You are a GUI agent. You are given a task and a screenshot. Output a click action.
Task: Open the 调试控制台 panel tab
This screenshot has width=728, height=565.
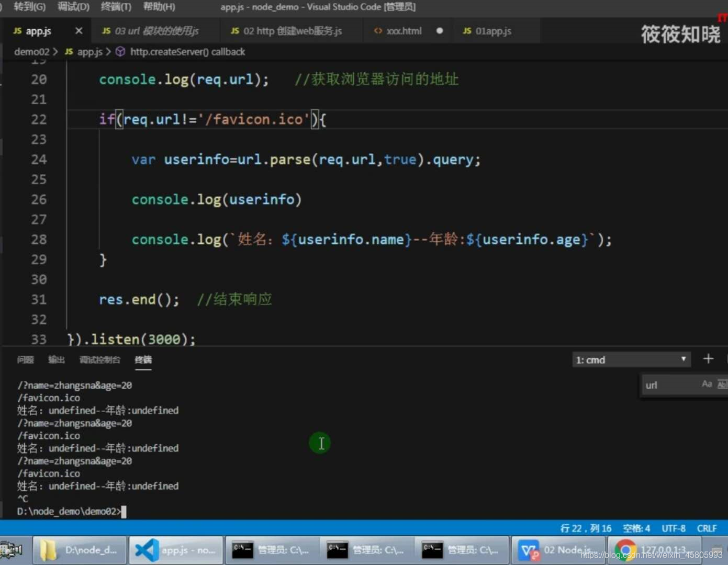click(x=100, y=359)
